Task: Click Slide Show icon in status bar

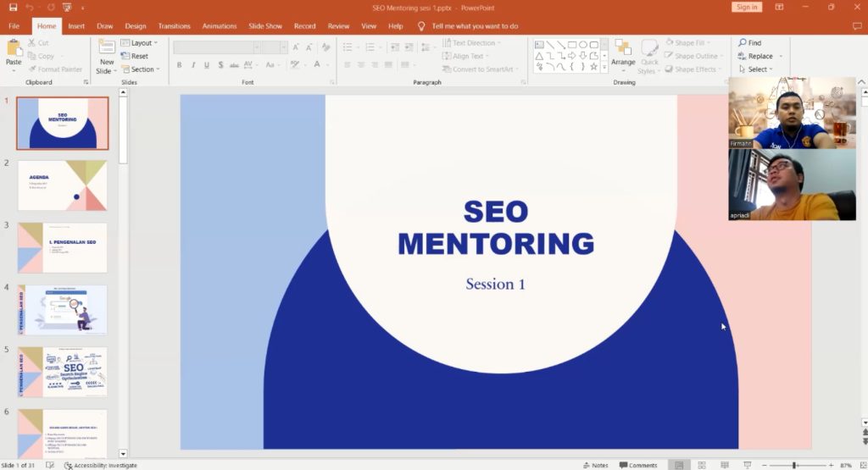Action: pos(748,465)
